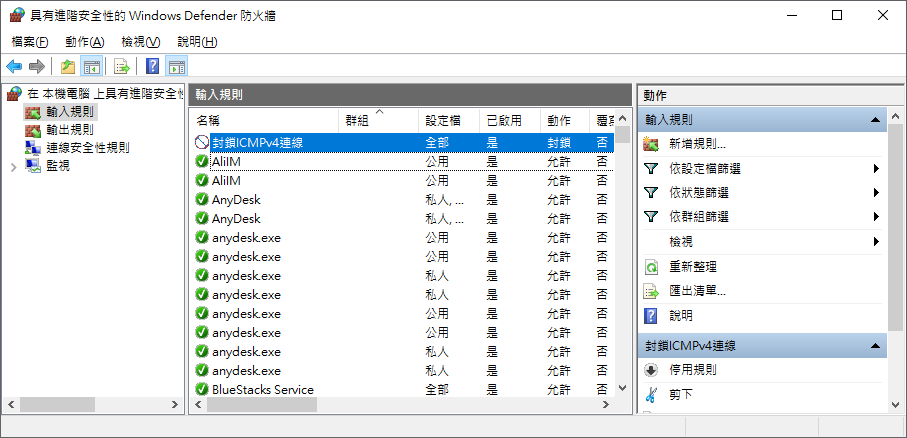Click 剪下 in the actions pane
The height and width of the screenshot is (438, 907).
tap(681, 395)
